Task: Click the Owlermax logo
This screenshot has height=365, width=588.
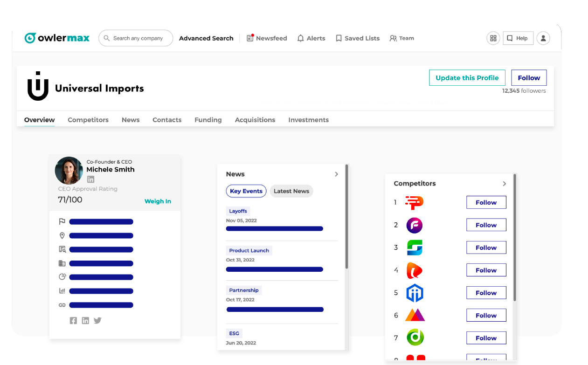Action: click(x=57, y=38)
